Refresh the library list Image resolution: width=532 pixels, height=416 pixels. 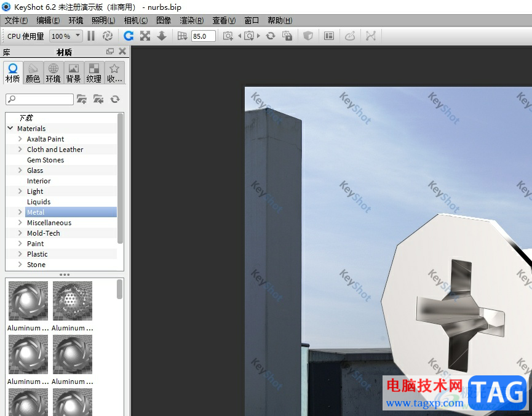(115, 99)
